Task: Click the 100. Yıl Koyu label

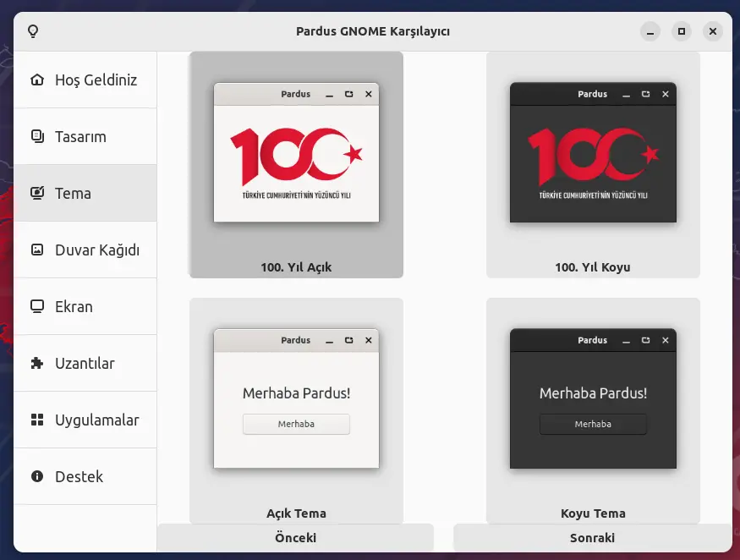Action: 593,267
